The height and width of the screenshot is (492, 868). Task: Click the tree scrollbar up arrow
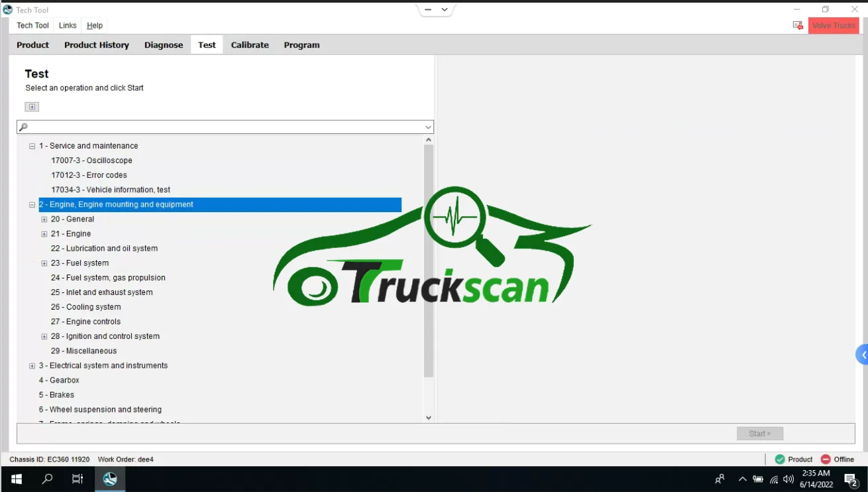click(428, 140)
